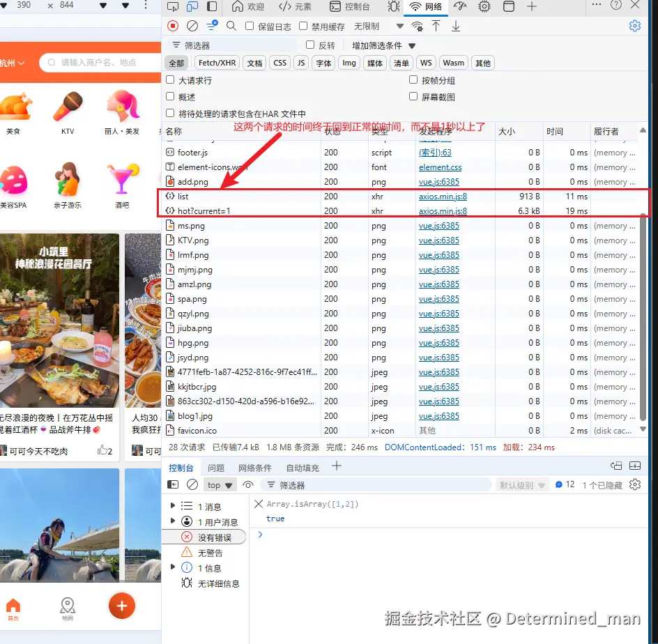
Task: Enable the disable cache checkbox
Action: [x=303, y=26]
